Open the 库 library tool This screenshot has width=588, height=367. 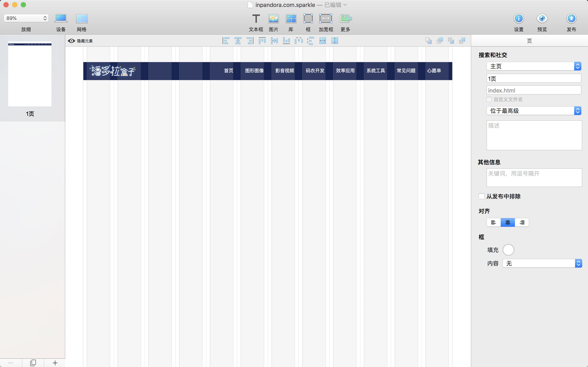[291, 19]
